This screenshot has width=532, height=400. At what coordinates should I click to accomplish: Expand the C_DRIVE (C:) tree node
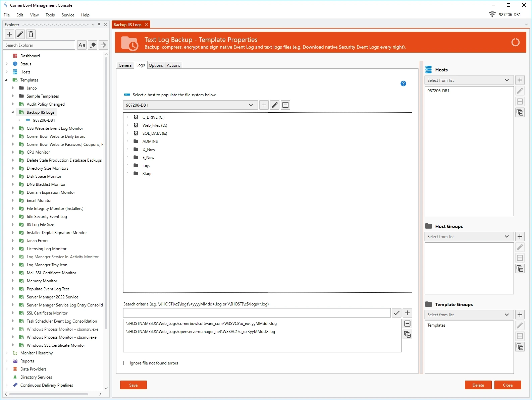pyautogui.click(x=127, y=117)
